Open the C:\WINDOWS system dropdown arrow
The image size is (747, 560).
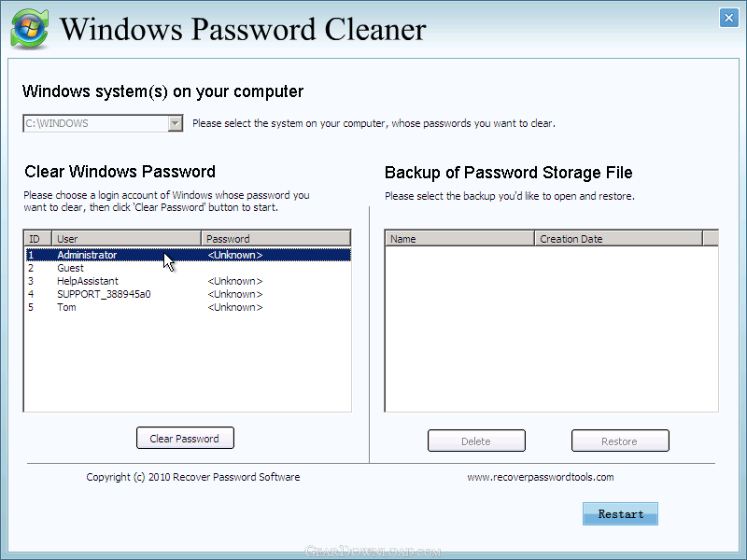176,123
